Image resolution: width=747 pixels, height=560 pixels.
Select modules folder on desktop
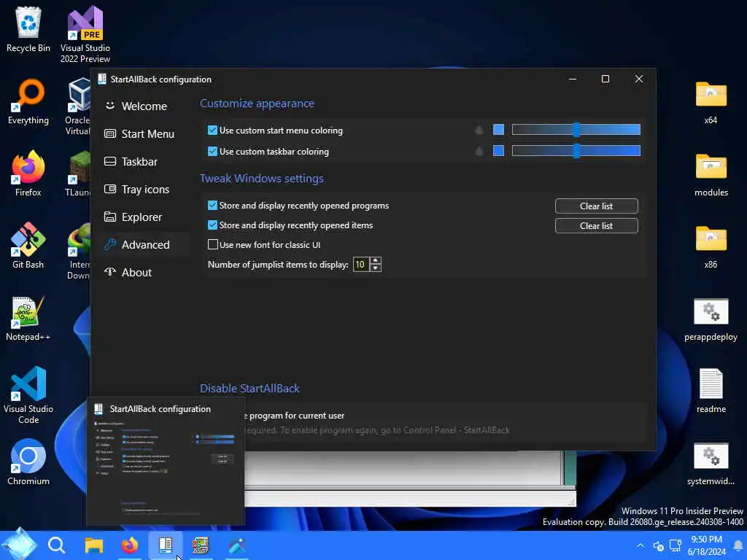coord(711,174)
